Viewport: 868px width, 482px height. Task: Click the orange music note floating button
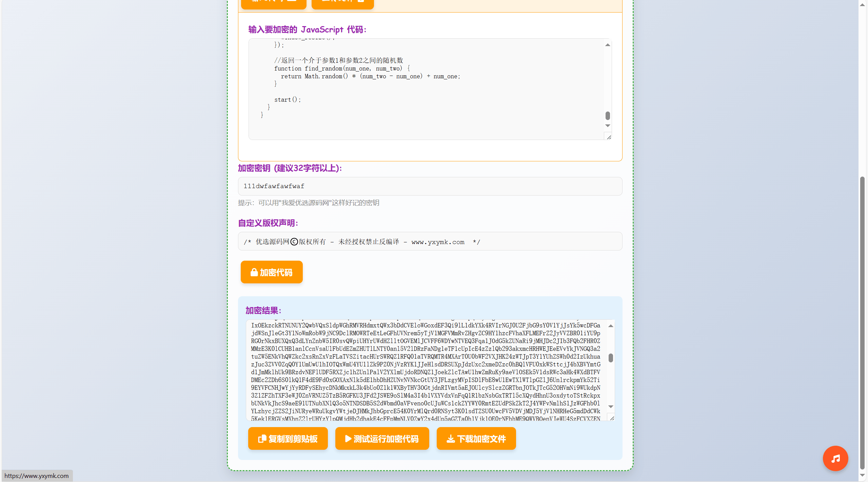point(835,458)
